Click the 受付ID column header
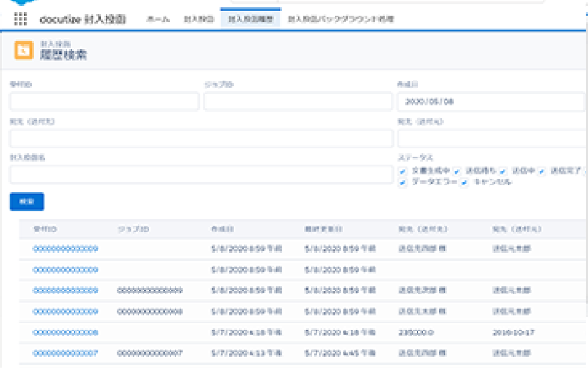This screenshot has width=588, height=368. [45, 229]
